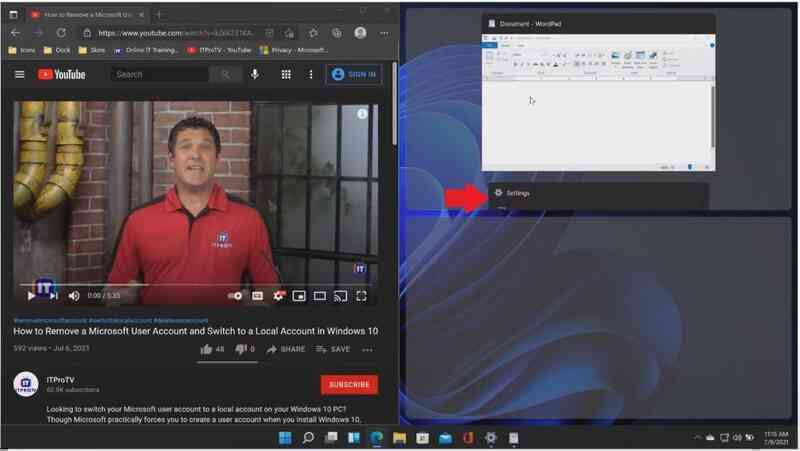The image size is (800, 451).
Task: Mute the video volume
Action: coord(74,296)
